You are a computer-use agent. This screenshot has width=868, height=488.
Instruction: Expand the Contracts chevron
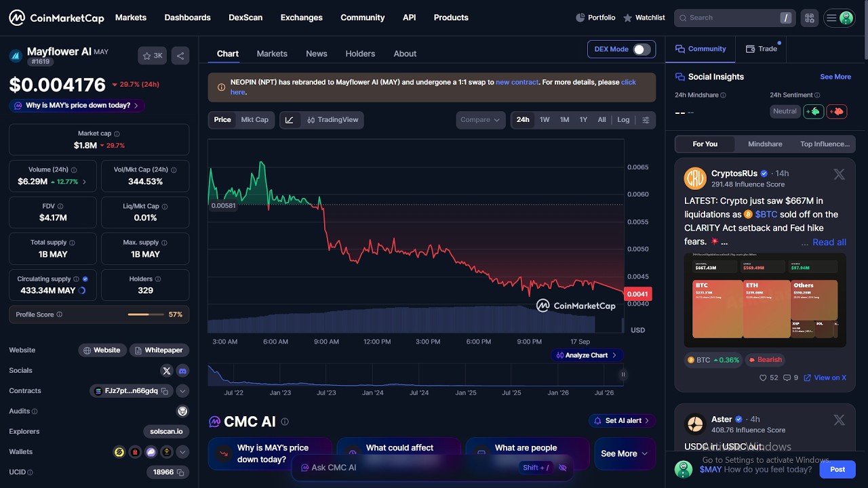click(182, 391)
